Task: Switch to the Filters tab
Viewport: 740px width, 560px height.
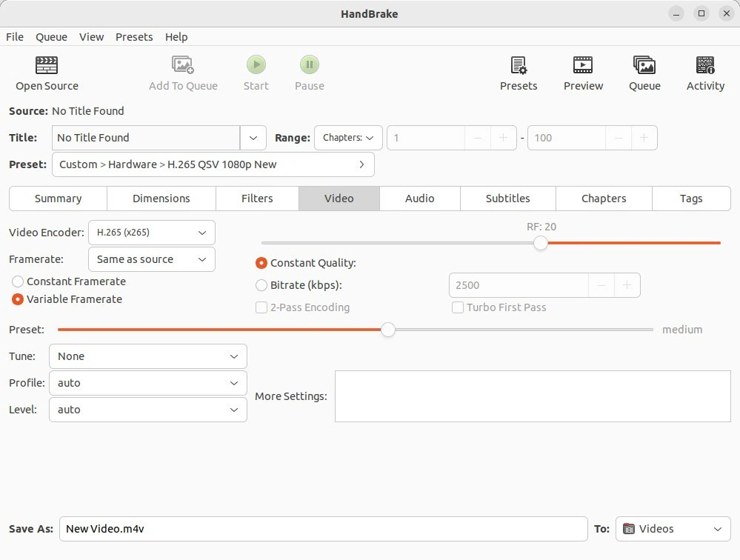Action: point(257,199)
